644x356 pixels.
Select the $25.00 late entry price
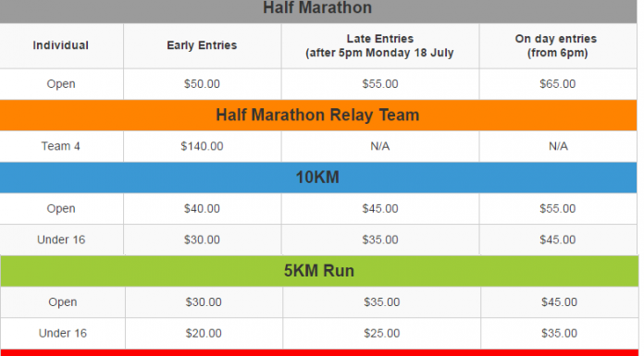(x=382, y=333)
